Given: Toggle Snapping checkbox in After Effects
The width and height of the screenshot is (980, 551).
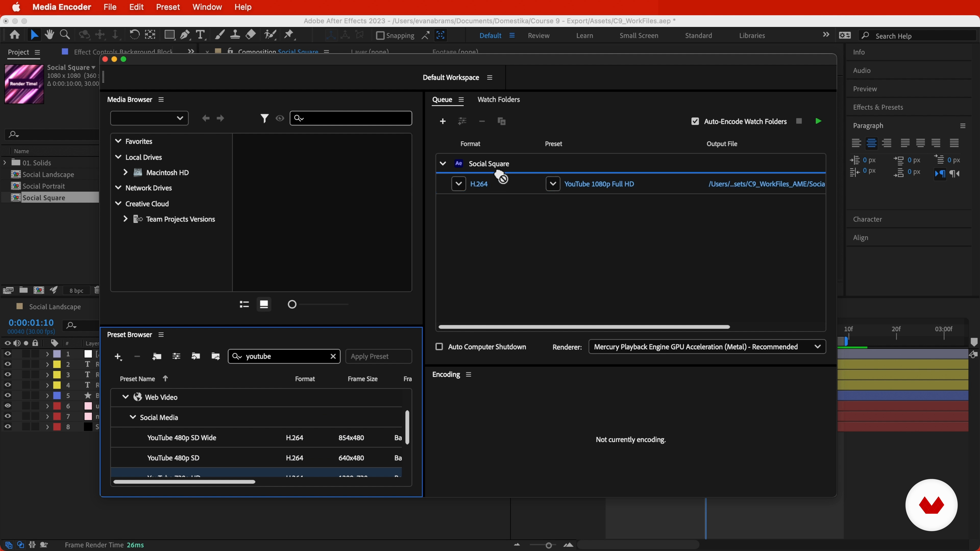Looking at the screenshot, I should click(380, 35).
